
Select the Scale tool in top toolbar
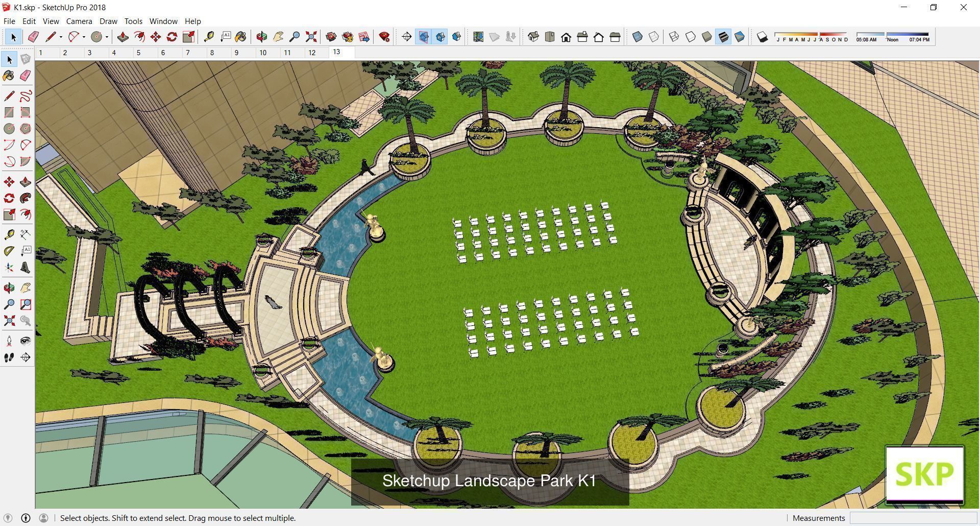[x=188, y=37]
